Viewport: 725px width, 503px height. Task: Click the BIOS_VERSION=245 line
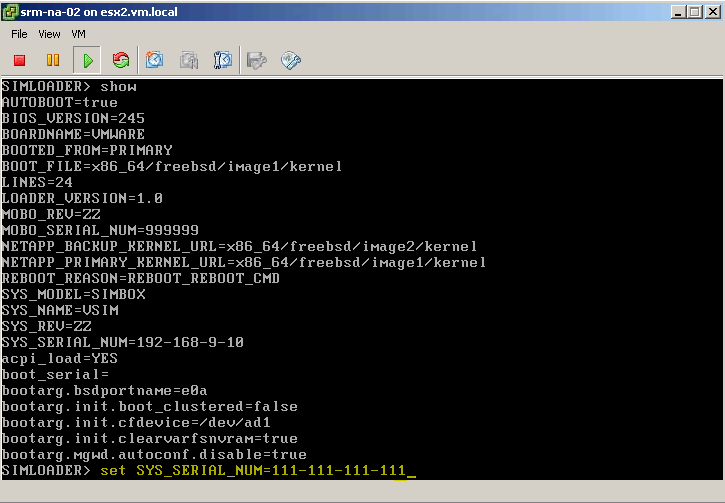[73, 118]
